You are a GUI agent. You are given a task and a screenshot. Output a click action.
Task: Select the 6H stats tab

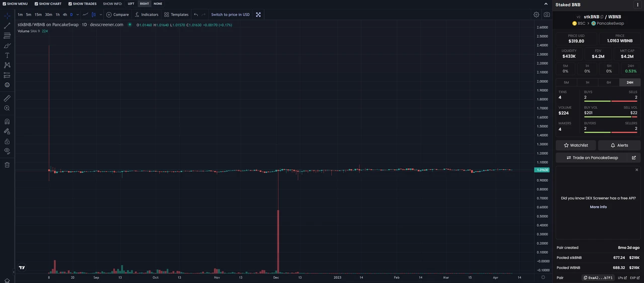[x=609, y=83]
